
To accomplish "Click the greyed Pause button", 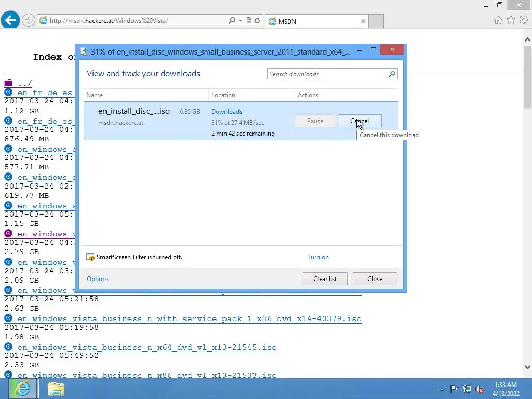I will (x=315, y=121).
